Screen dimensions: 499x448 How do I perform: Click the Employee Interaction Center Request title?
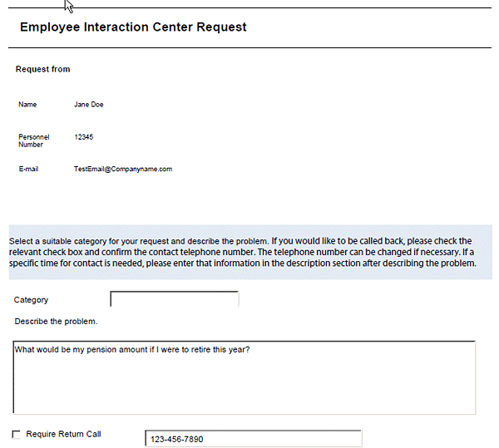pyautogui.click(x=133, y=27)
